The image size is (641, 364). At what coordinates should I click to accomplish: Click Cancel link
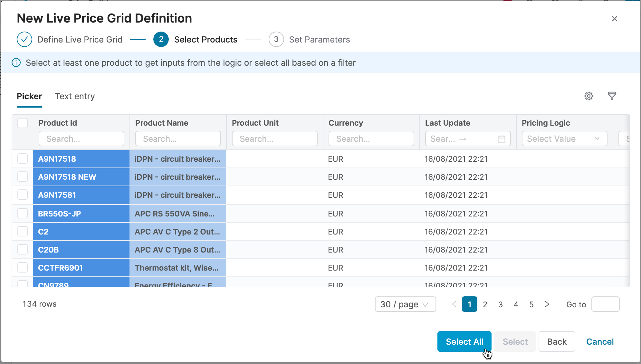[x=599, y=341]
